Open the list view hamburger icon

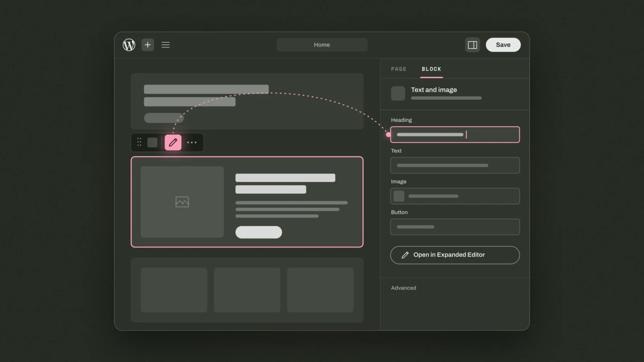click(166, 45)
